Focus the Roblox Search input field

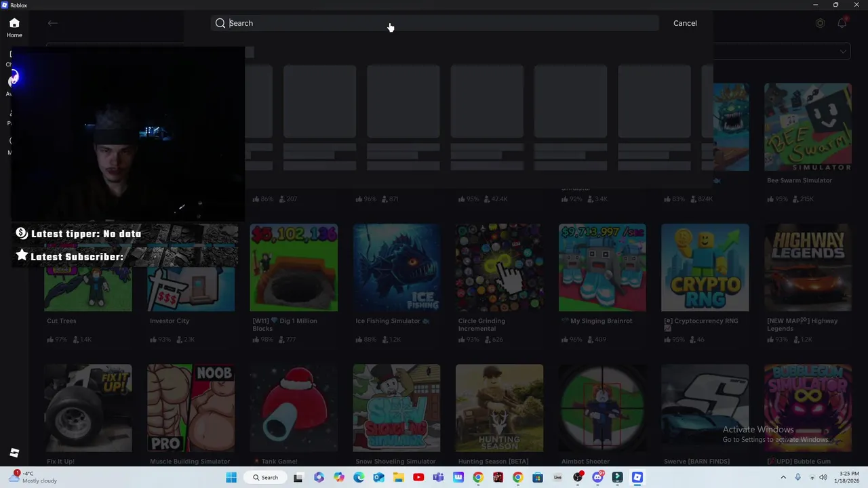tap(434, 23)
